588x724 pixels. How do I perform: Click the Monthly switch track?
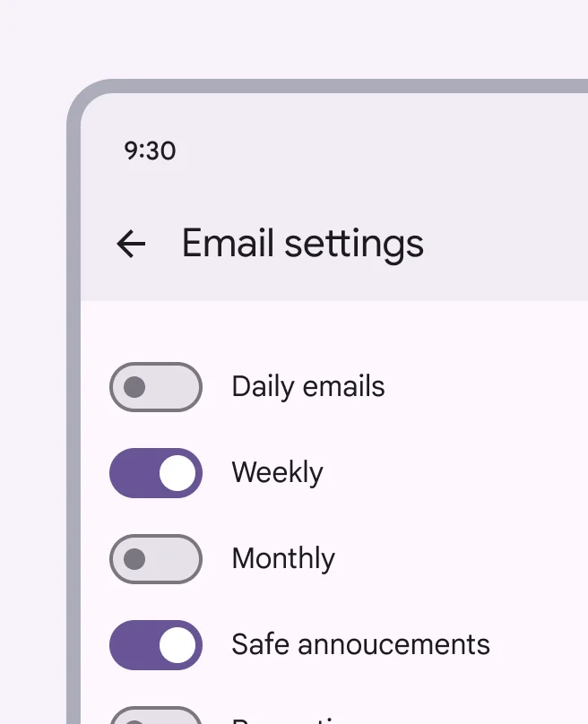(155, 558)
